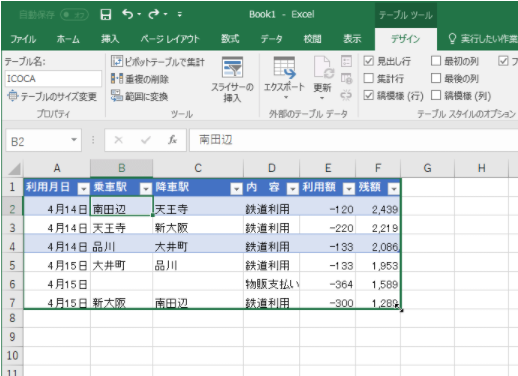The width and height of the screenshot is (518, 376).
Task: Click the table resize handle at bottom-right corner
Action: (399, 309)
